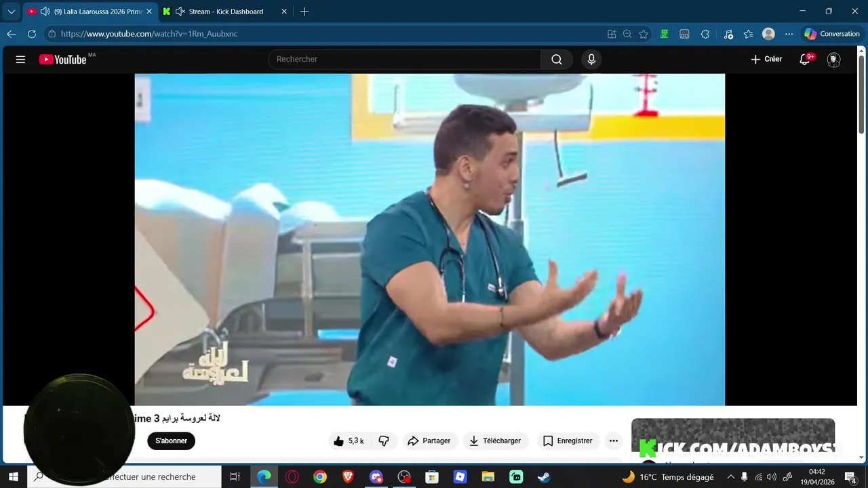
Task: Unmute the Kick Dashboard tab audio icon
Action: [x=180, y=12]
